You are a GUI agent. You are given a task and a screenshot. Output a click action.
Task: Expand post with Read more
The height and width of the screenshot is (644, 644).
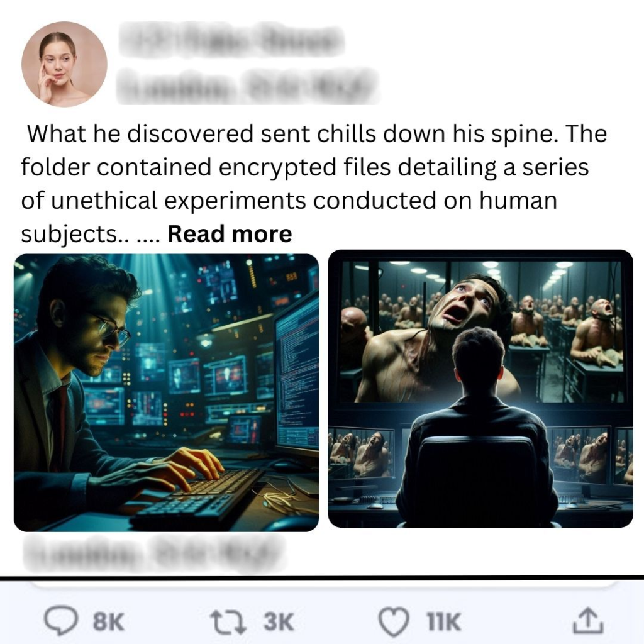tap(230, 234)
